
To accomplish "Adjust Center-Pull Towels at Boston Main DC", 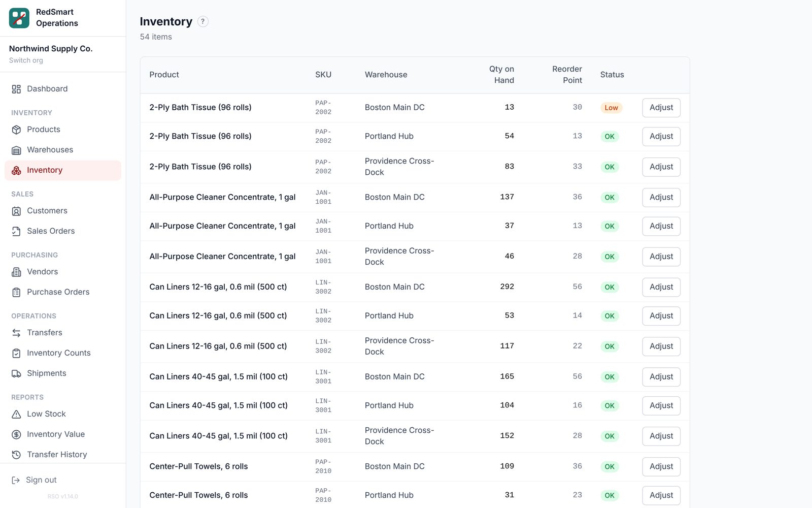I will [x=661, y=466].
